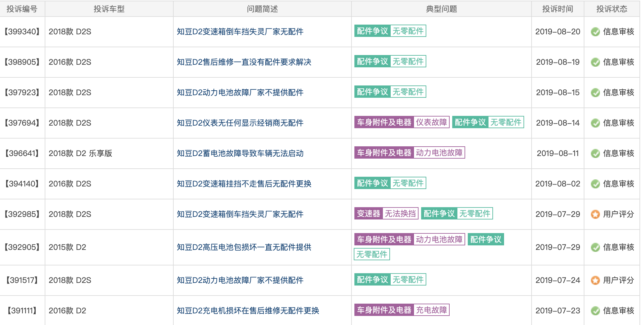Click the 仪表故障 tag

[431, 122]
